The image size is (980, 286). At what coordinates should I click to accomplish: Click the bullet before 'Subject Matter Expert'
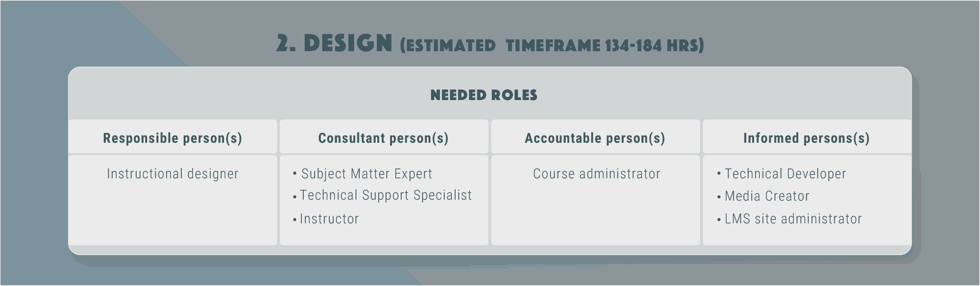click(295, 175)
